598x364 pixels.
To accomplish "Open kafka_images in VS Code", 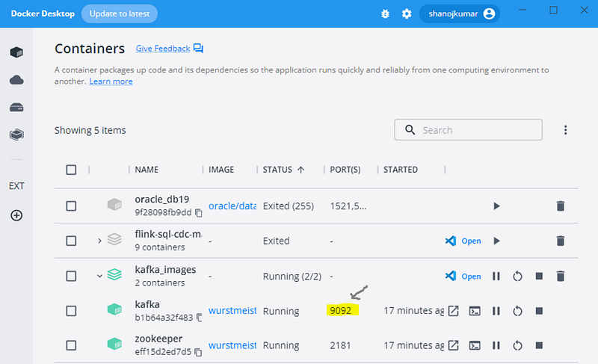I will (463, 276).
